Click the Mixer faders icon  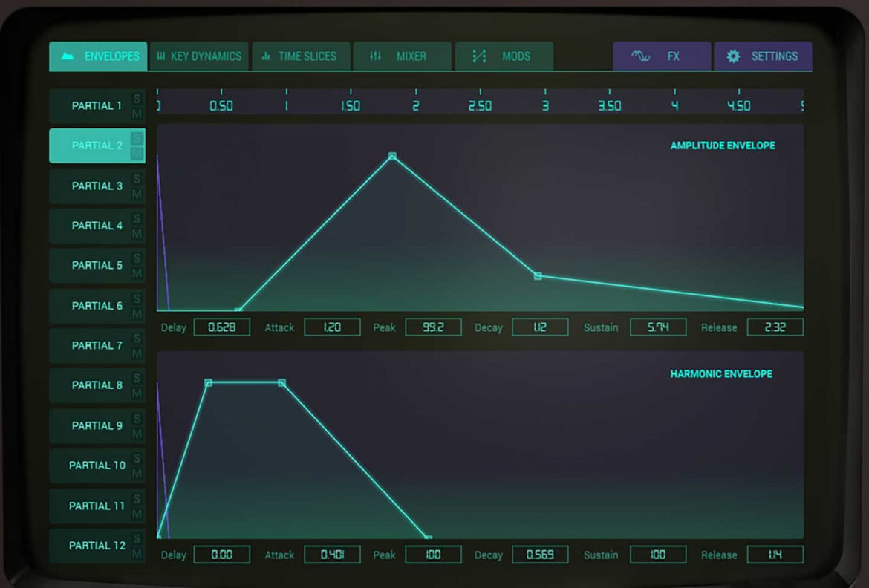pyautogui.click(x=375, y=56)
